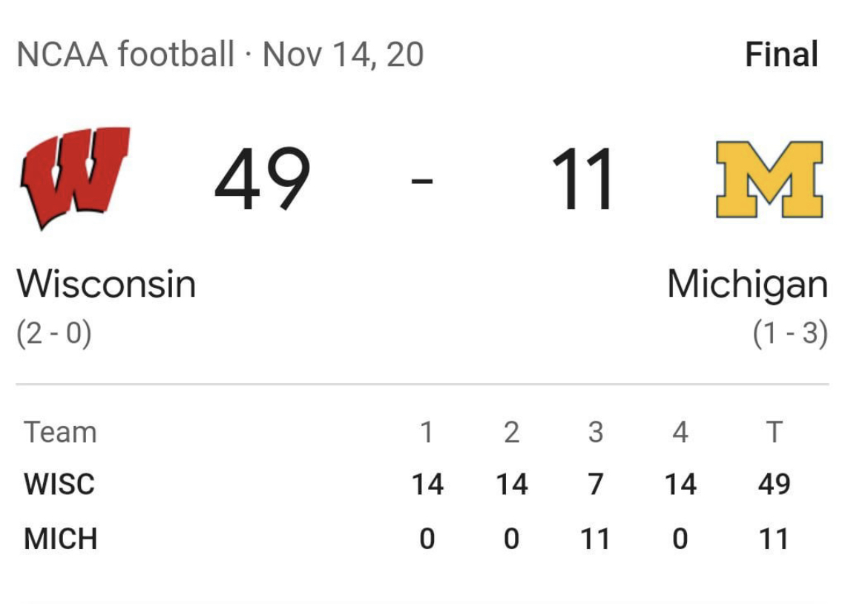Click the Final game status label
The width and height of the screenshot is (868, 604).
click(782, 54)
